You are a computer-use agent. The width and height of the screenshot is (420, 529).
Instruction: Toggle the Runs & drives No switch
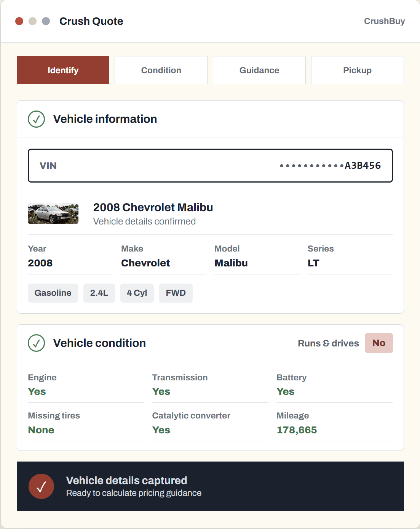(378, 343)
